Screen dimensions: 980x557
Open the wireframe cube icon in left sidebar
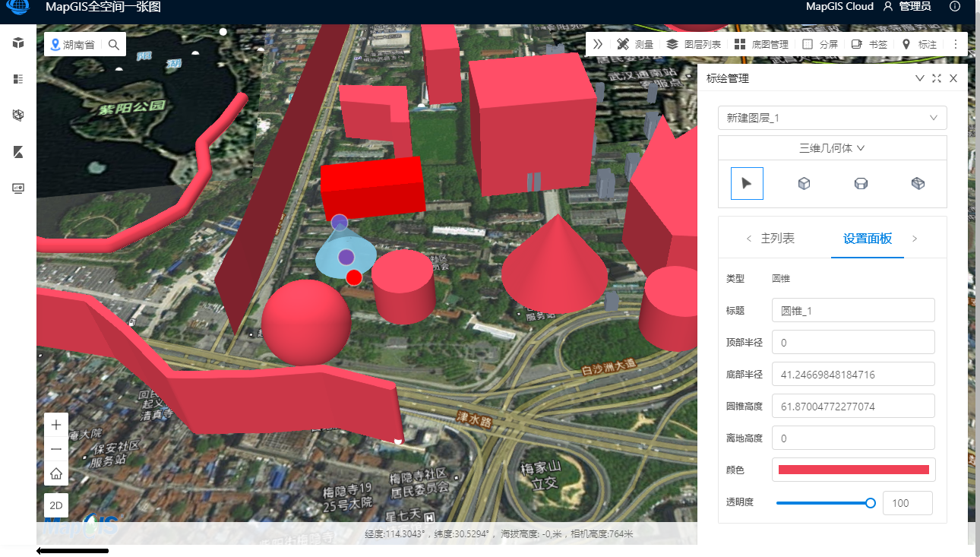click(x=18, y=116)
